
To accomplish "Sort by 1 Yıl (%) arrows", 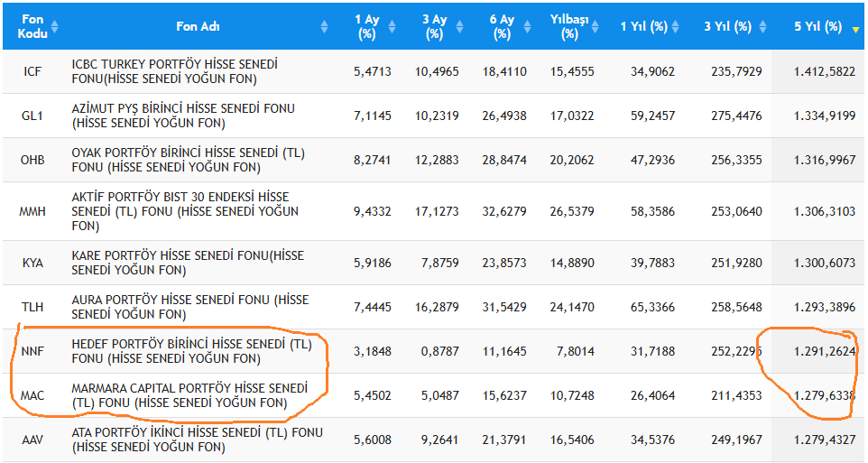I will coord(675,26).
